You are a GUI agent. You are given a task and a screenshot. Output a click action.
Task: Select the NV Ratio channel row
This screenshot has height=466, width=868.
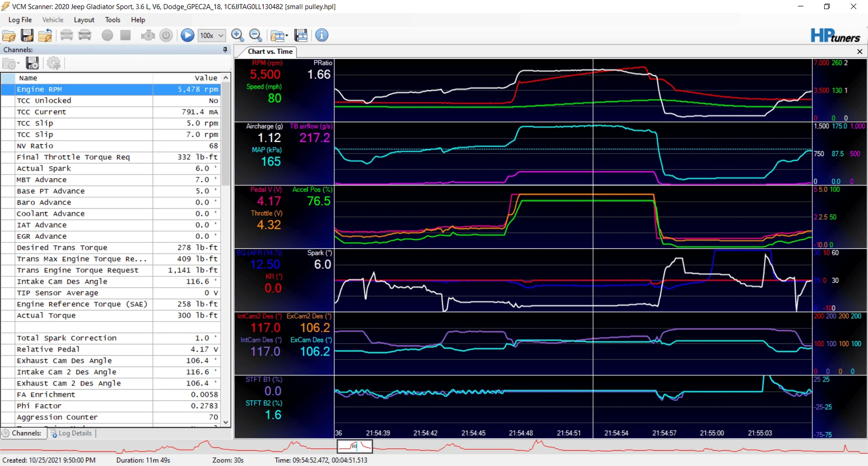tap(111, 146)
